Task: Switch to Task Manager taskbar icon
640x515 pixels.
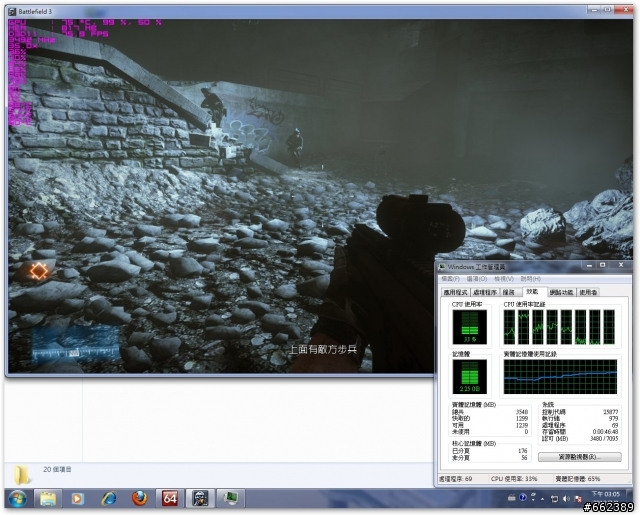Action: (x=231, y=498)
